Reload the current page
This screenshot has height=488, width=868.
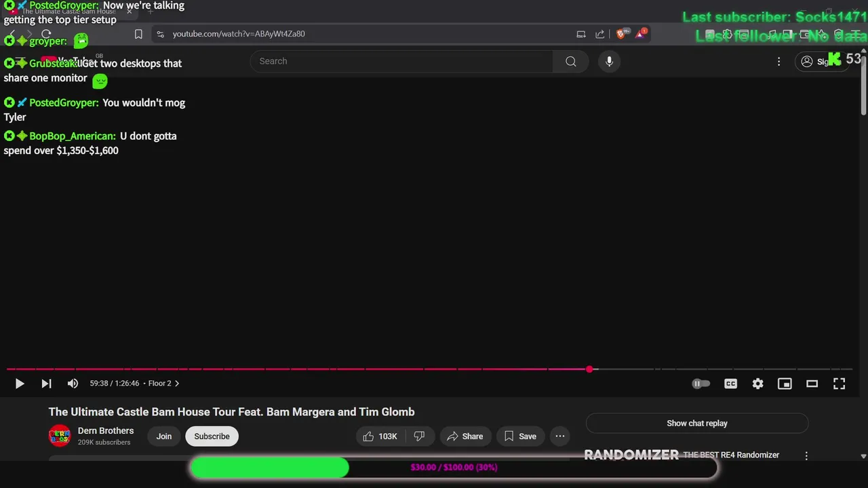[46, 34]
